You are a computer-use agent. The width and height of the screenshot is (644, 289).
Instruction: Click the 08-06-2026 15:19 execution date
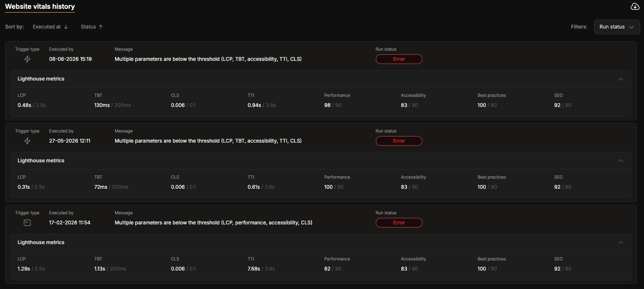click(70, 59)
